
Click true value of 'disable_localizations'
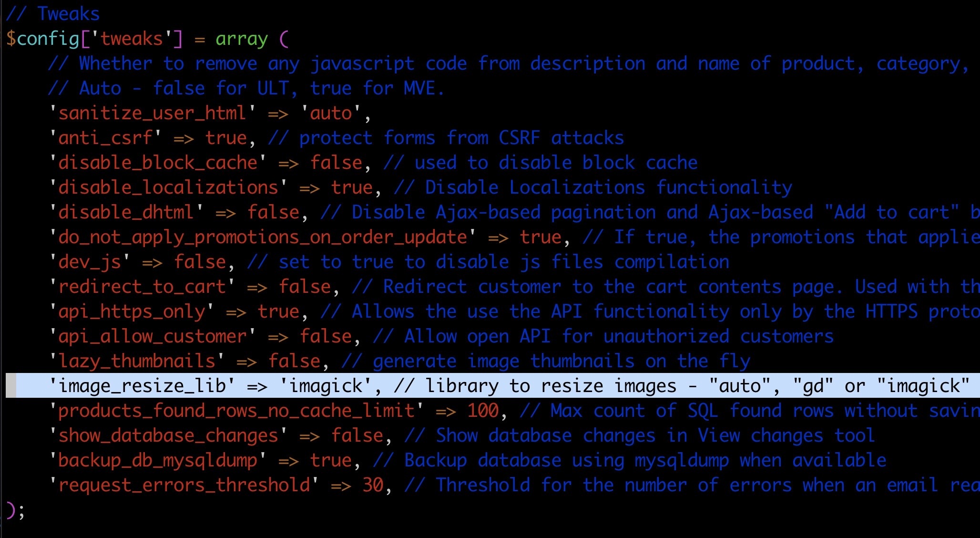pyautogui.click(x=352, y=188)
